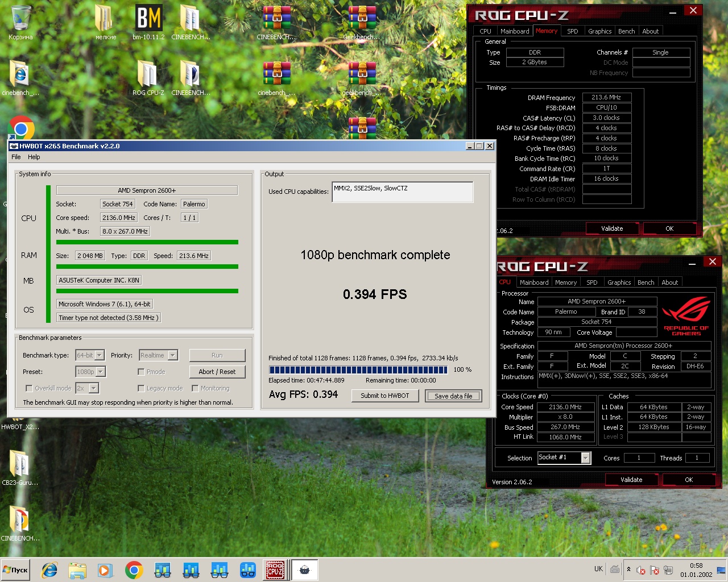Open the Пуск Start button
The height and width of the screenshot is (582, 728).
pyautogui.click(x=16, y=570)
